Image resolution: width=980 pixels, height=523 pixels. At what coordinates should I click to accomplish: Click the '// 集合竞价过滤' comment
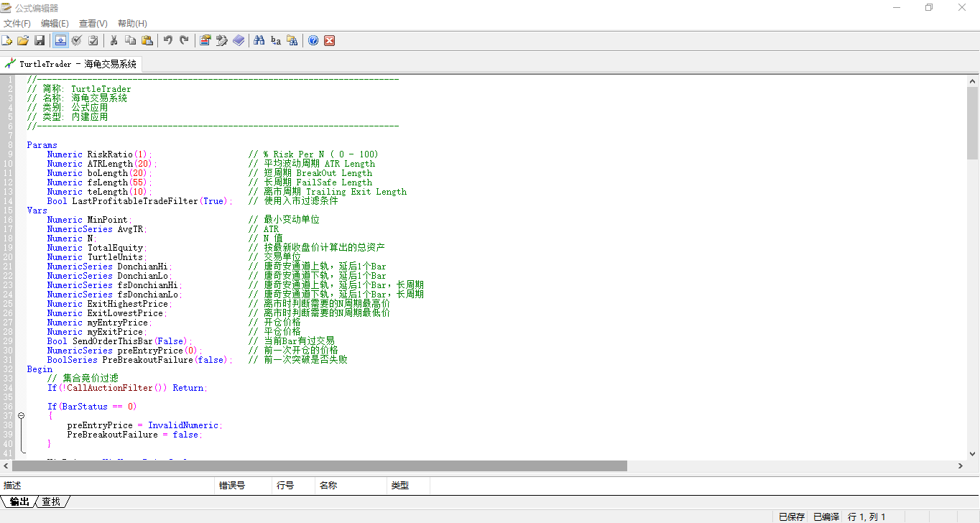click(x=83, y=379)
